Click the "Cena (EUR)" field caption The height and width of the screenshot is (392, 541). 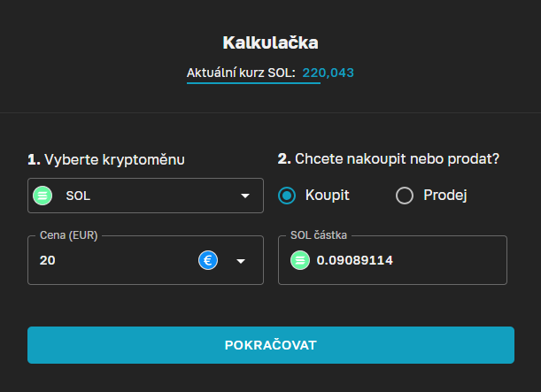pyautogui.click(x=67, y=236)
